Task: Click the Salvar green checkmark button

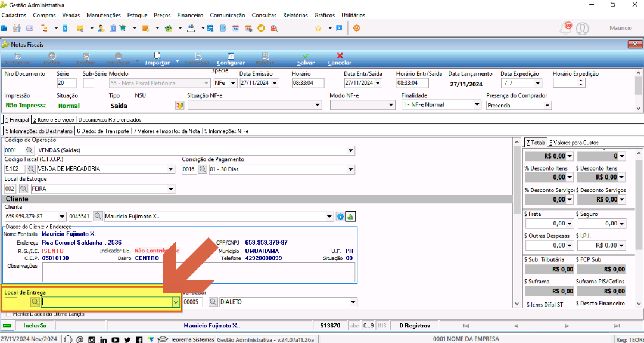Action: 306,59
